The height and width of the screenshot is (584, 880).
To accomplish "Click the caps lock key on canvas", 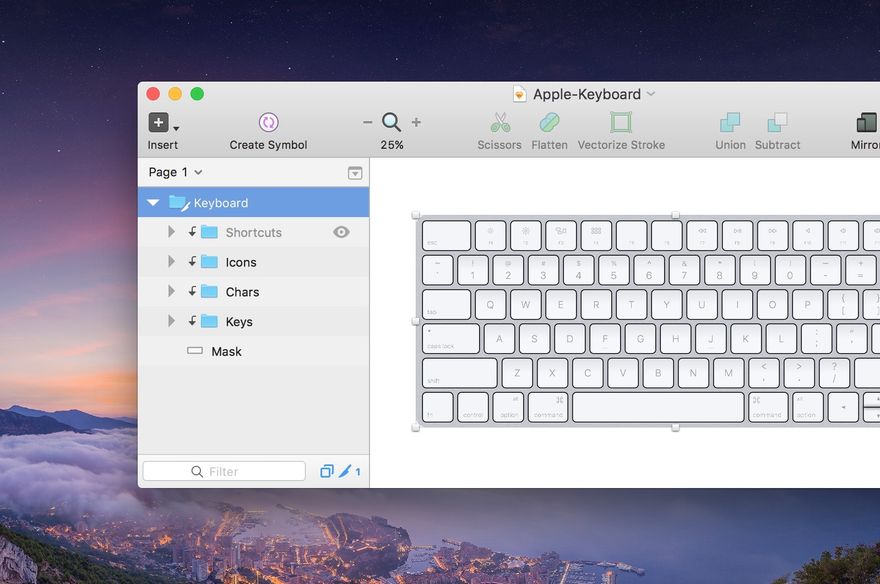I will tap(451, 338).
